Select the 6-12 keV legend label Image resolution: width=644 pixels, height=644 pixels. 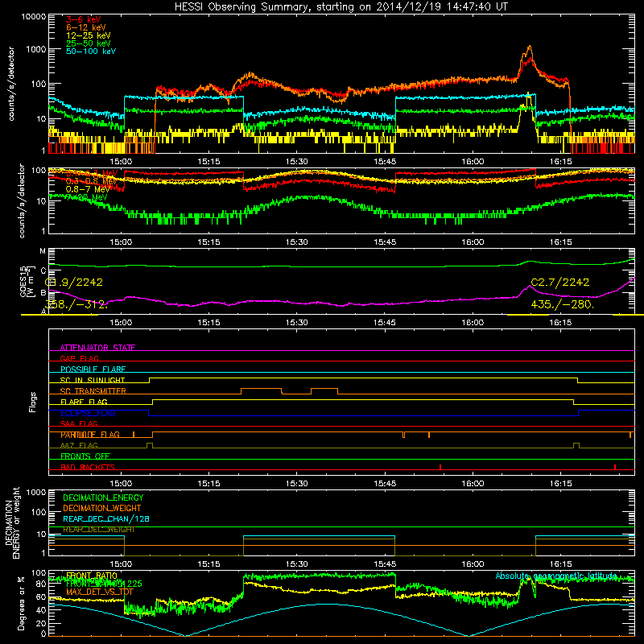pos(86,27)
